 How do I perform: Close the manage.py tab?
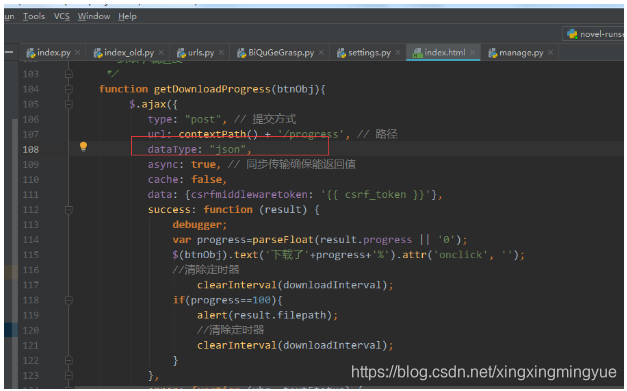click(550, 53)
